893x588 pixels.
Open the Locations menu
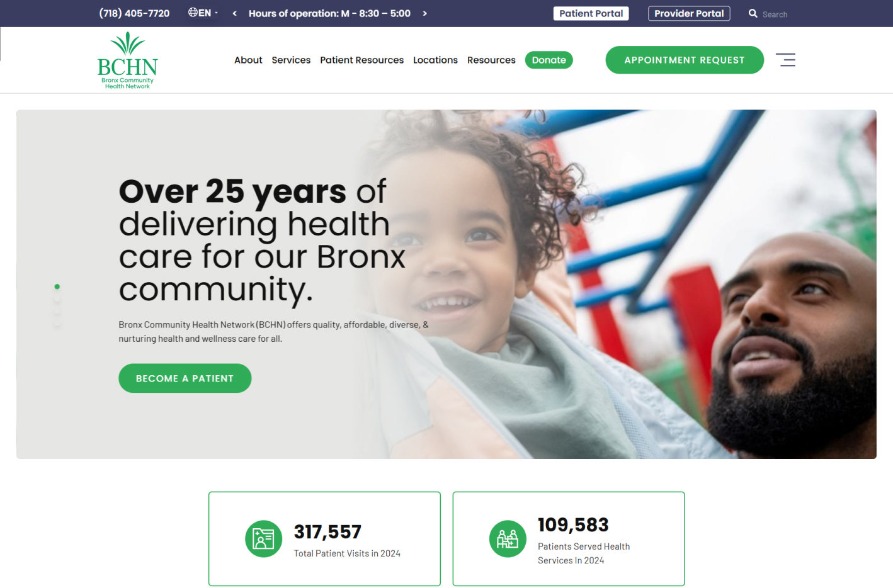(x=435, y=60)
